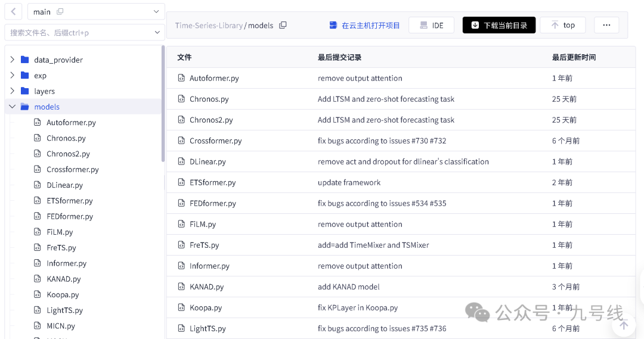Click the top button

pyautogui.click(x=563, y=25)
